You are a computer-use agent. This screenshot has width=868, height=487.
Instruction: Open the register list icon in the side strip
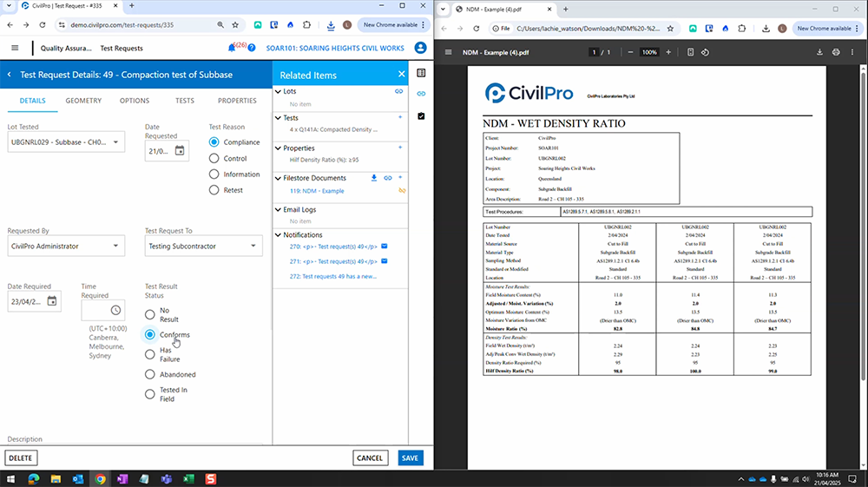point(421,73)
